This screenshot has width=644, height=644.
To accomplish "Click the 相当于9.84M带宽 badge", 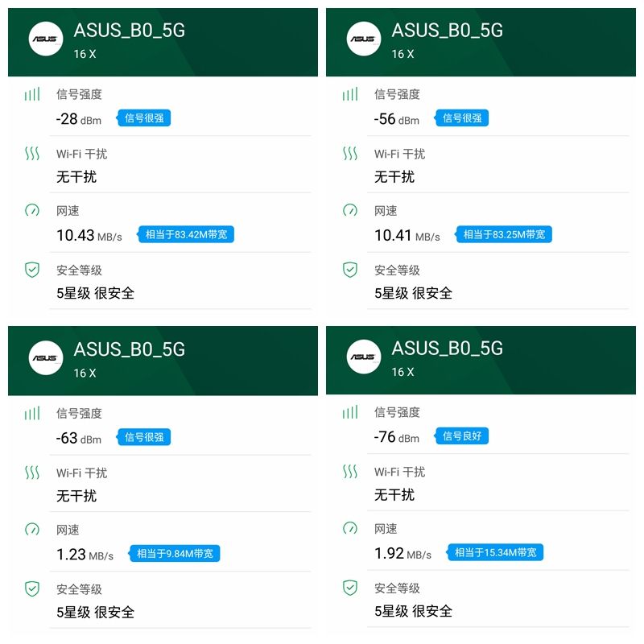I will (175, 553).
